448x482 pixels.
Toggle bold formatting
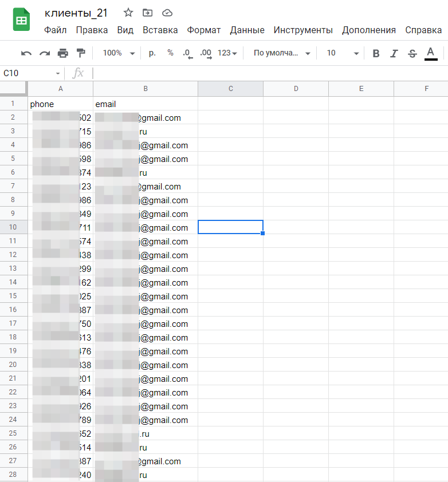tap(376, 53)
